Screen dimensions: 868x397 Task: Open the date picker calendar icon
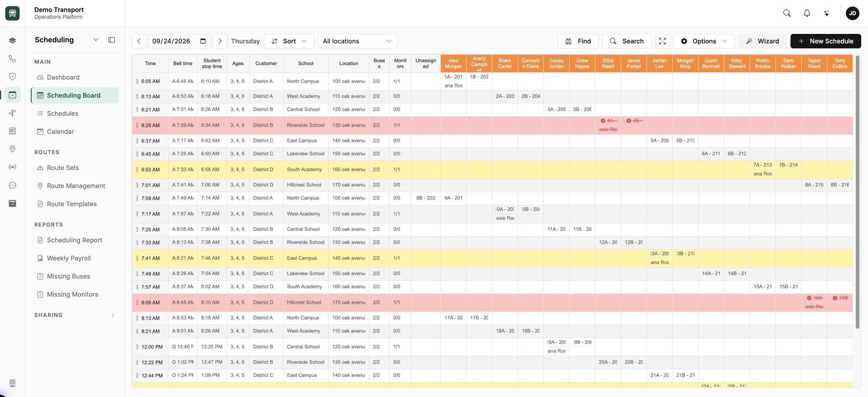pos(203,41)
